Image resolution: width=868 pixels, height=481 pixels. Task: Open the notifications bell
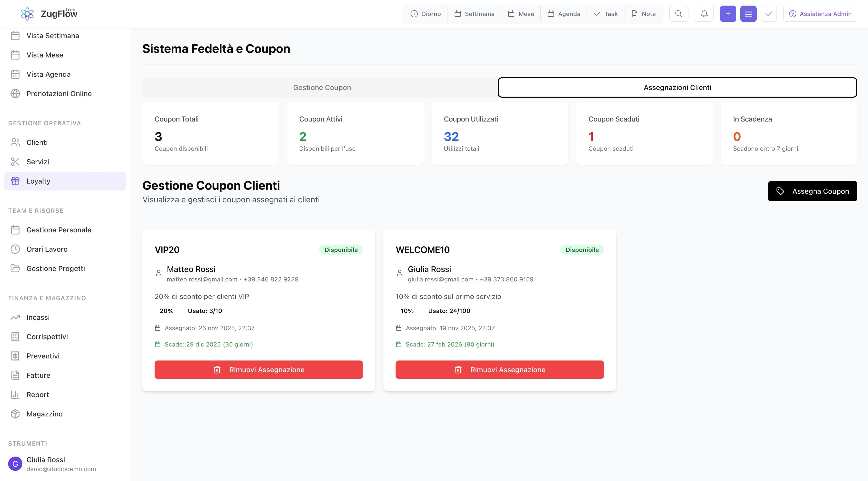point(704,14)
